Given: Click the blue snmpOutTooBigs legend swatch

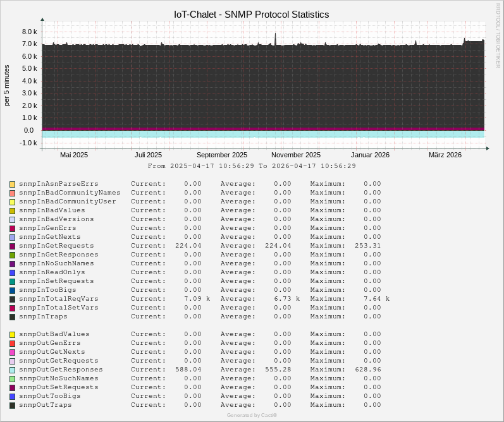Looking at the screenshot, I should tap(12, 396).
